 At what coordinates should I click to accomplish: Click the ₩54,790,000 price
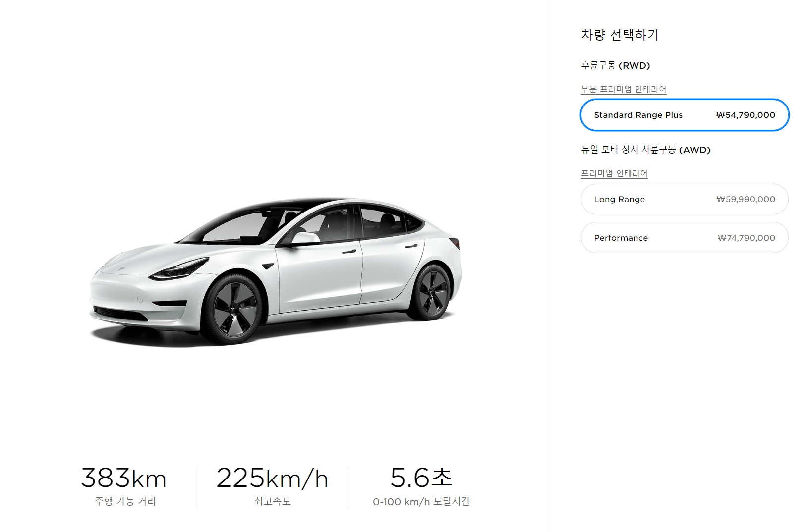[746, 115]
